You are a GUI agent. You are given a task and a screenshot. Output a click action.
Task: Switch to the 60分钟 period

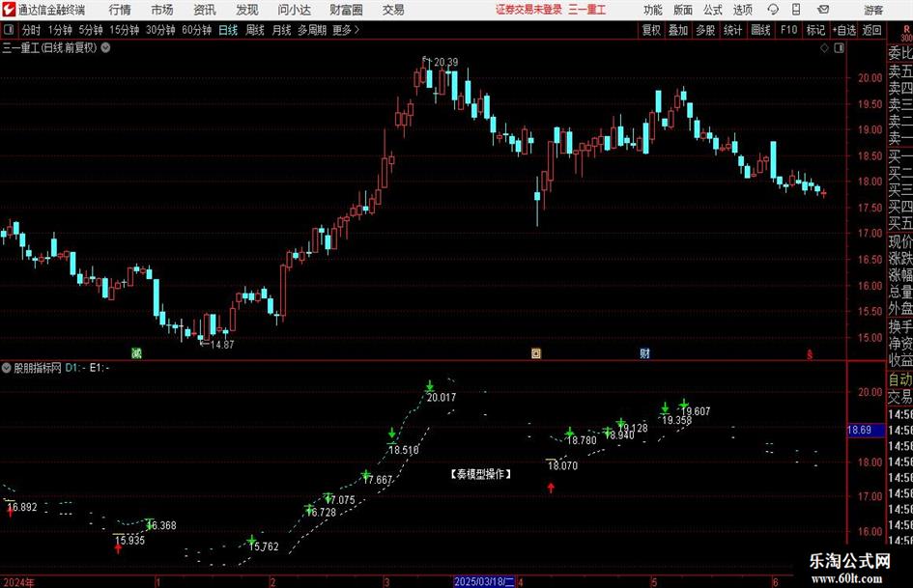196,30
